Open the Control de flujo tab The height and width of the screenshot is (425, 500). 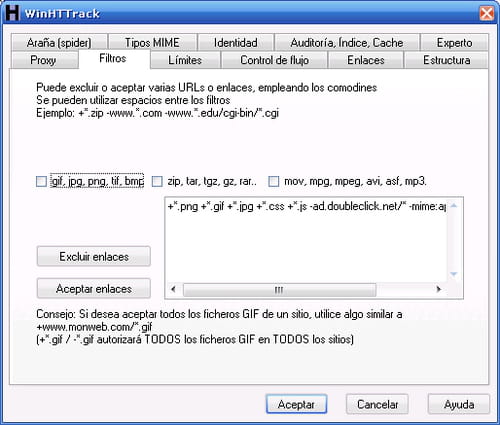point(274,60)
